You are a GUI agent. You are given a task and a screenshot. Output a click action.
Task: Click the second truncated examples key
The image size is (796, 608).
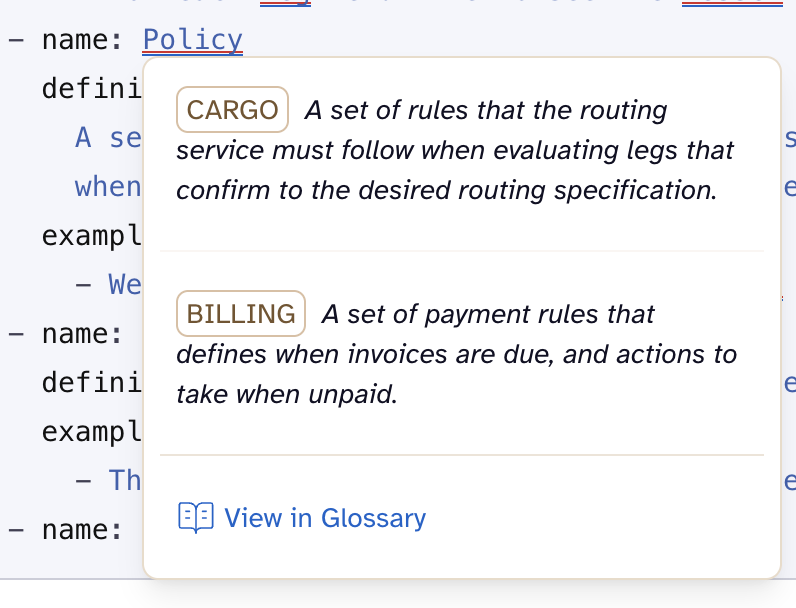(92, 431)
